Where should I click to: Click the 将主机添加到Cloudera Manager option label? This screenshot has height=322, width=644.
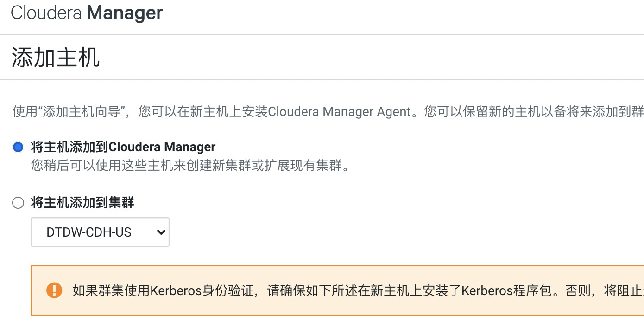coord(123,147)
